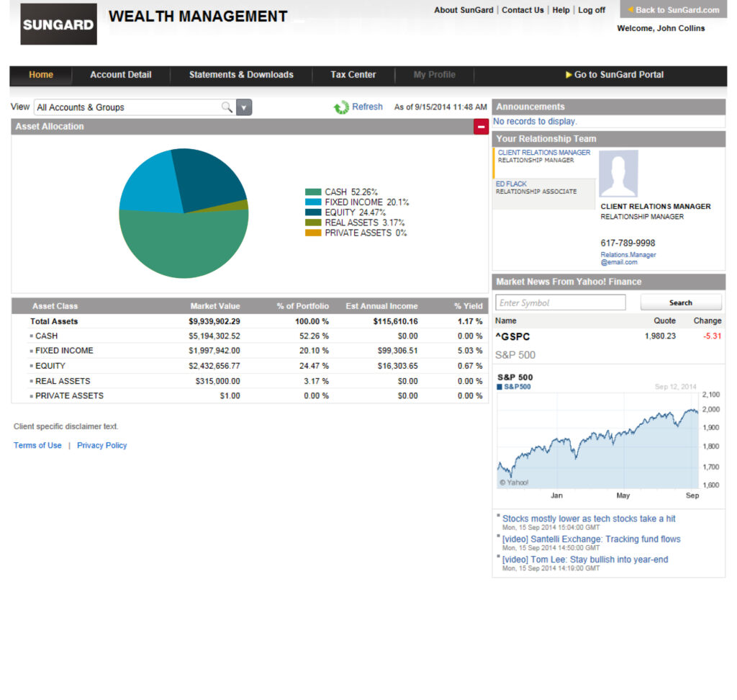The width and height of the screenshot is (737, 700).
Task: Click Log off
Action: [592, 10]
